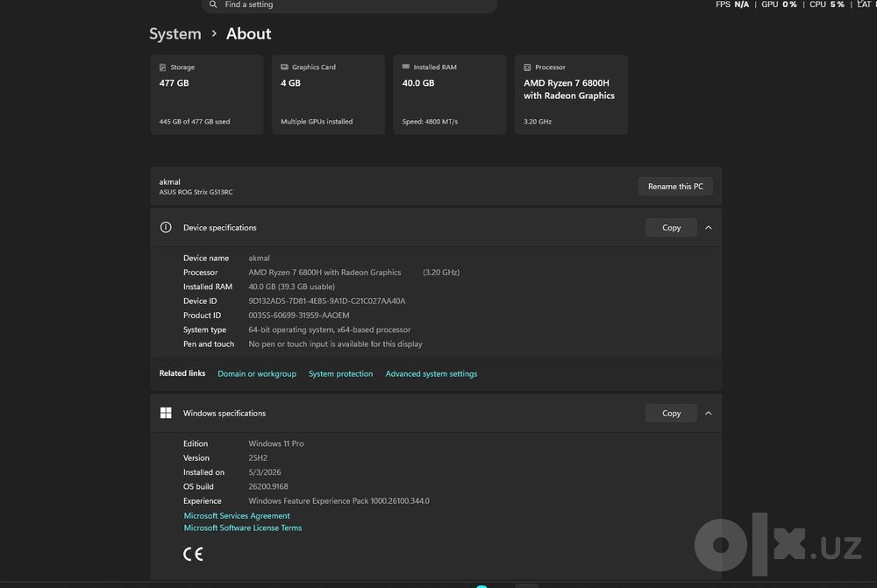Collapse the Device specifications section
877x588 pixels.
tap(709, 228)
